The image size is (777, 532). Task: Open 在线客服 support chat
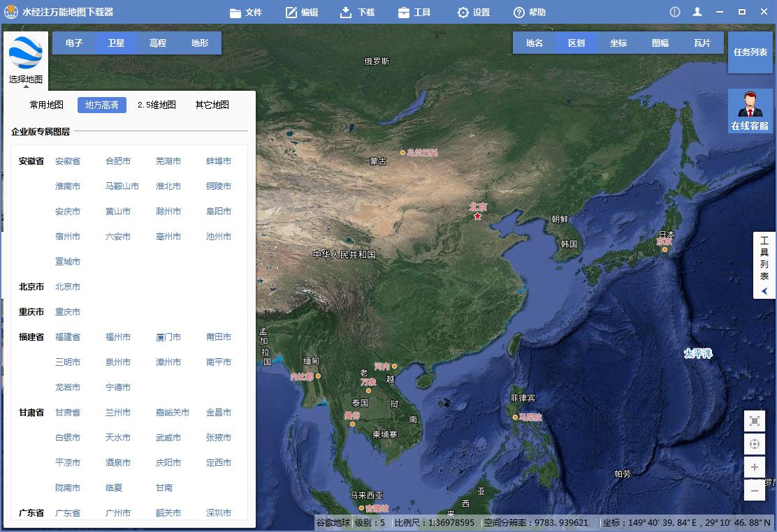pos(750,111)
